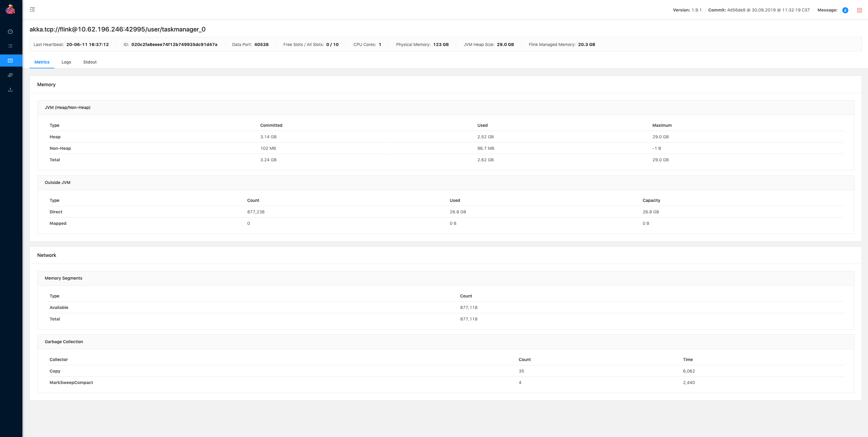
Task: Switch to the Metrics tab
Action: (x=42, y=62)
